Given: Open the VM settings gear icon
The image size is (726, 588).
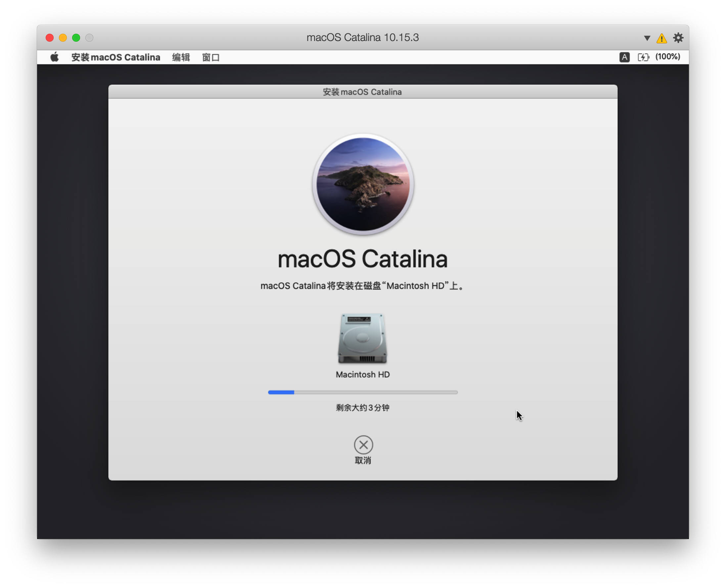Looking at the screenshot, I should 678,38.
